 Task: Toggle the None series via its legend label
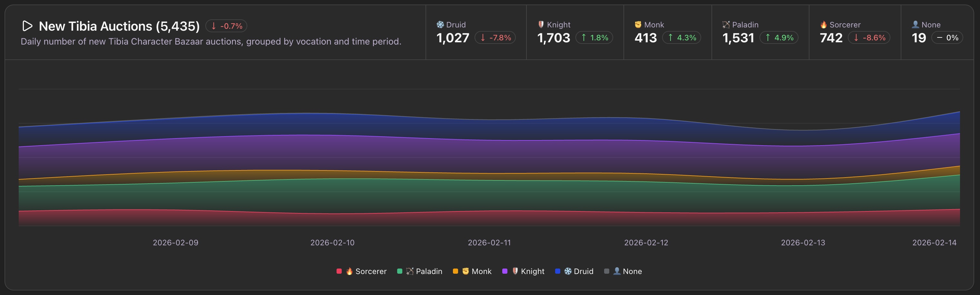(x=632, y=271)
